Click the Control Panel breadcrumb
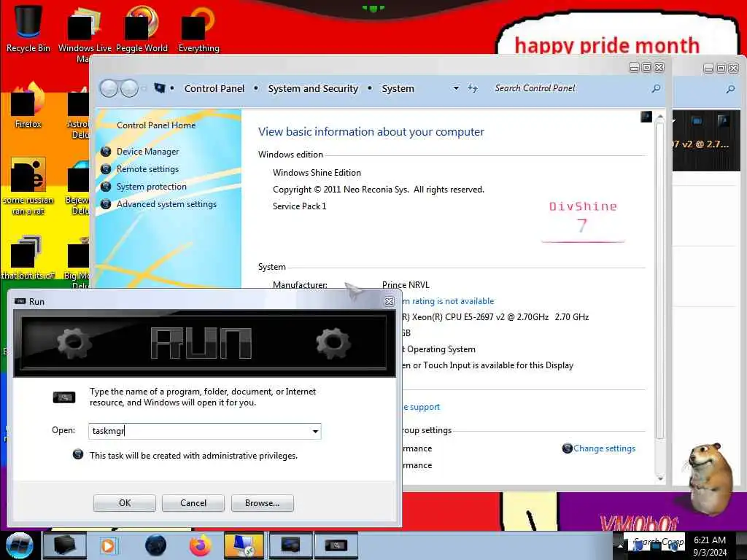 (214, 88)
